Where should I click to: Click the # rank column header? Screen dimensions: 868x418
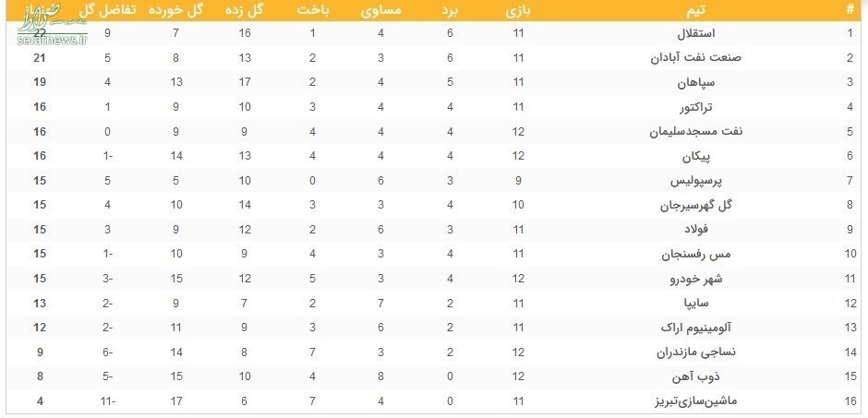(850, 10)
